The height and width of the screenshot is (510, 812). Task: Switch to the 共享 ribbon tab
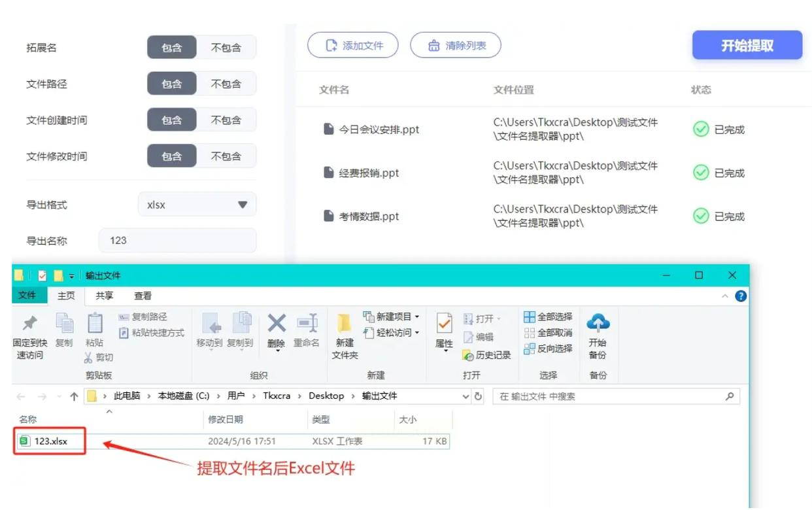point(105,296)
